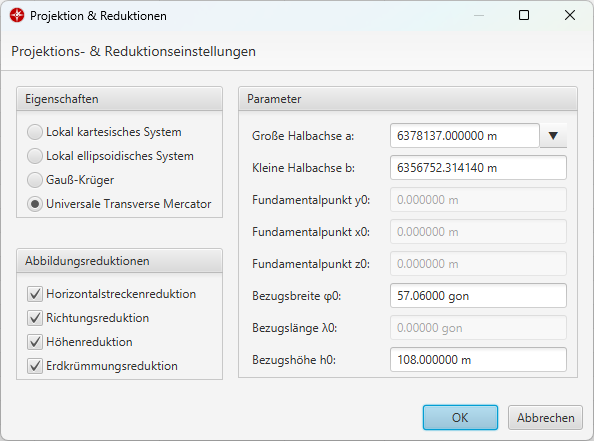
Task: Click into the Große Halbachse a field
Action: pyautogui.click(x=464, y=136)
